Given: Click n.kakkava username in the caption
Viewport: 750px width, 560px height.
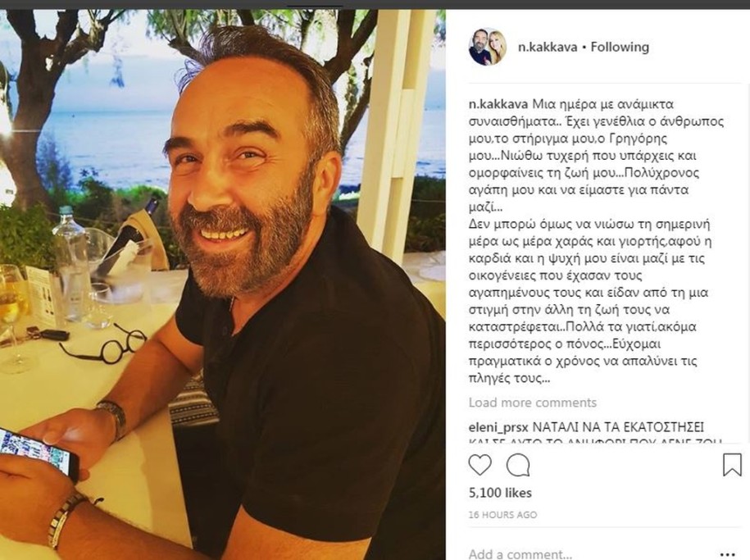Looking at the screenshot, I should (x=498, y=104).
